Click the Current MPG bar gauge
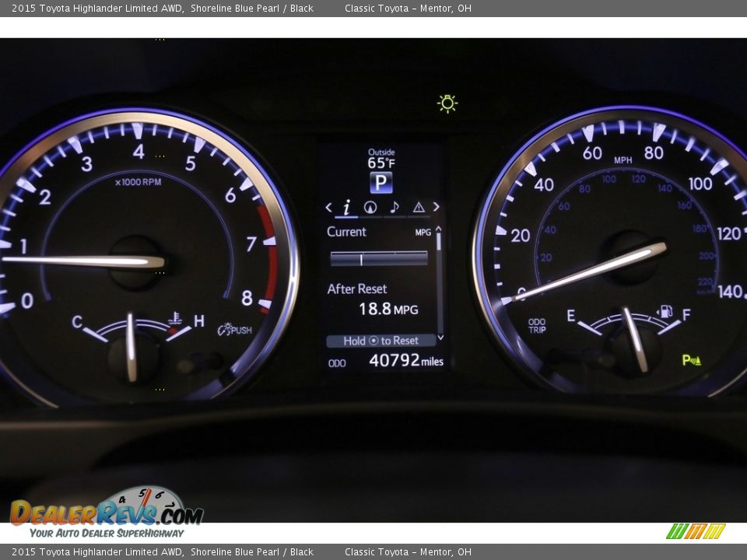This screenshot has width=747, height=560. [x=379, y=258]
